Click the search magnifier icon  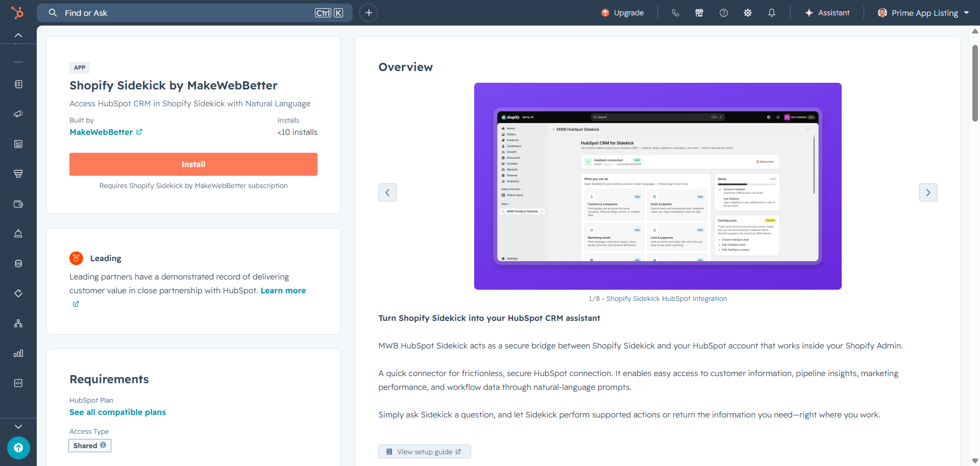(53, 13)
